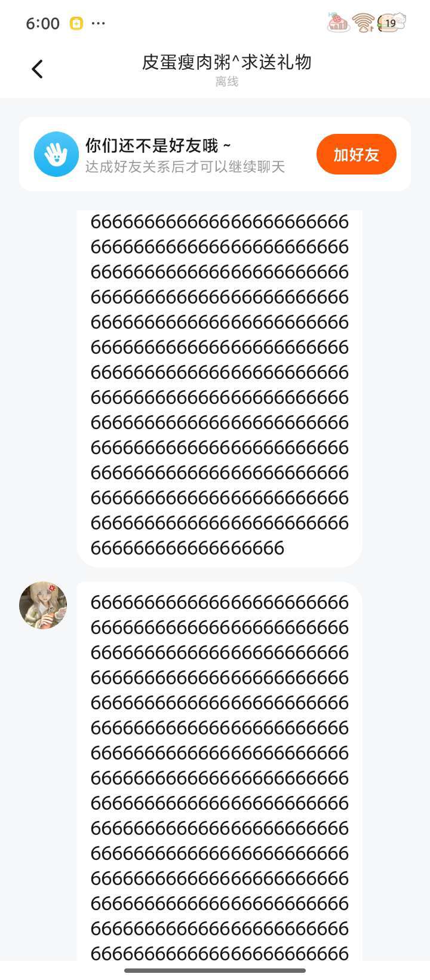This screenshot has height=980, width=430.
Task: Go back using the header arrow
Action: 37,69
